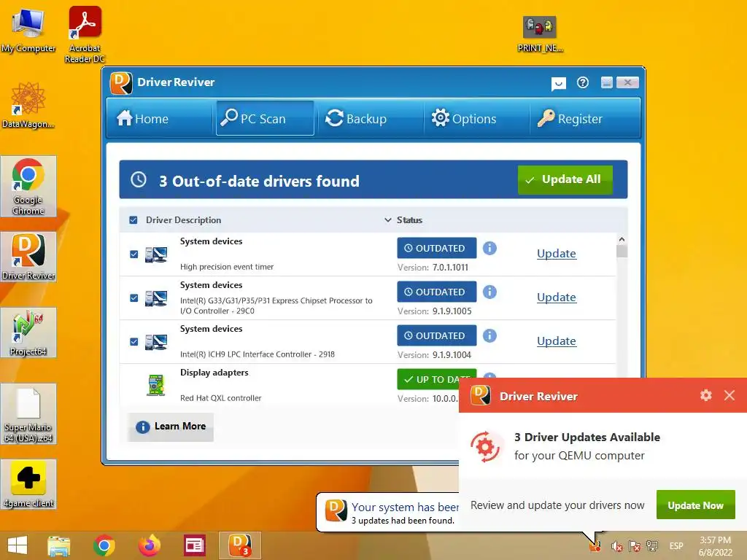The width and height of the screenshot is (747, 560).
Task: Expand the Status column sort chevron
Action: (388, 220)
